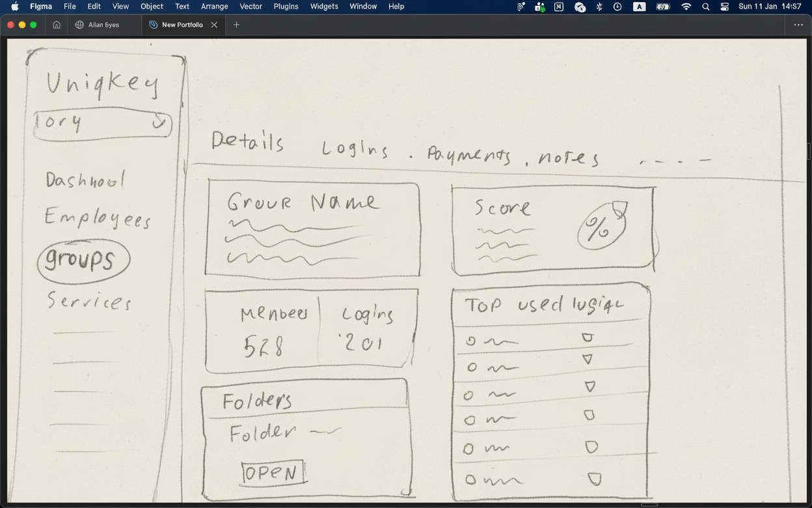812x508 pixels.
Task: Click the percent circle in Score card
Action: (x=601, y=226)
